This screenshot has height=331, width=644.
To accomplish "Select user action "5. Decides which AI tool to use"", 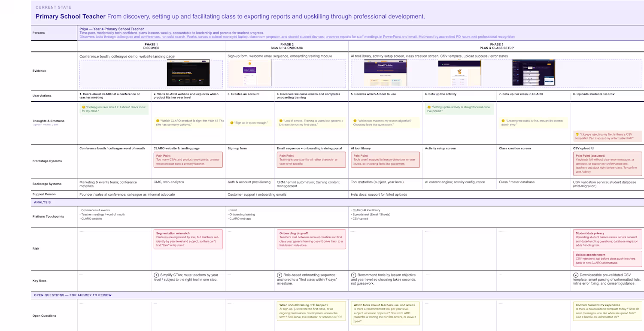I will 373,94.
